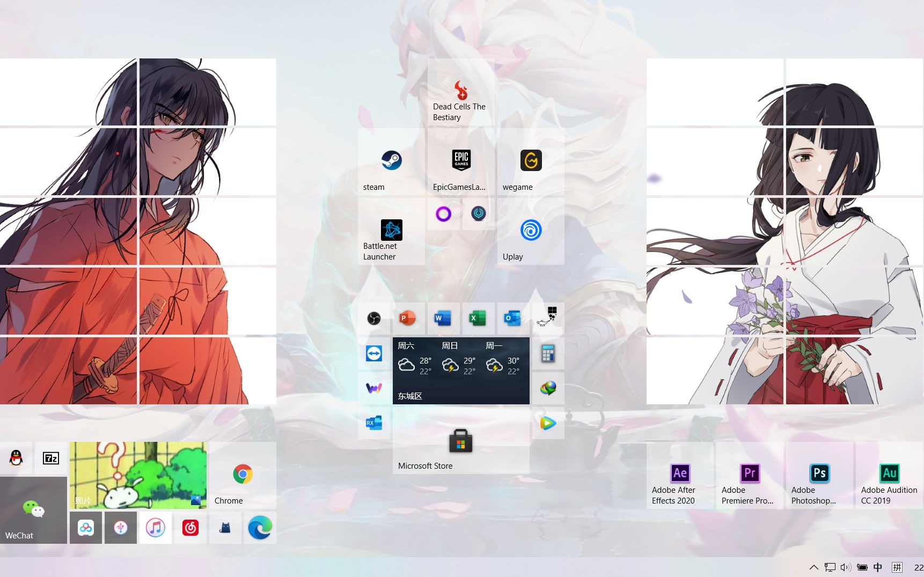
Task: Open the NetEase Cloud Music tile
Action: pos(190,528)
